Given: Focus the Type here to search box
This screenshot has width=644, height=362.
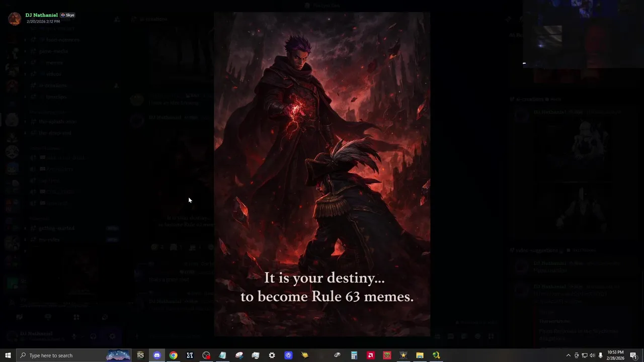Looking at the screenshot, I should pyautogui.click(x=74, y=355).
